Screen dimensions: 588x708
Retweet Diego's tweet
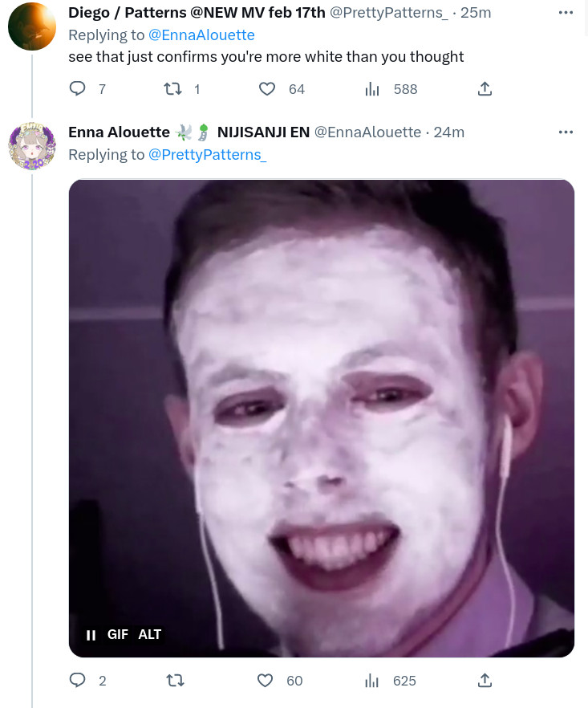[x=172, y=88]
